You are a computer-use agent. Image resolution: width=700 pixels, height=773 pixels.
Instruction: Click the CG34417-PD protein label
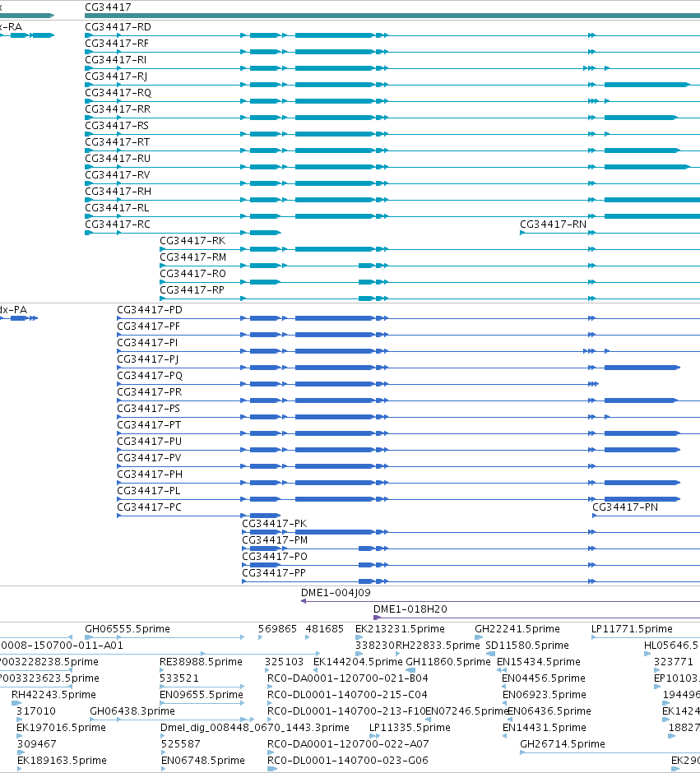click(x=150, y=310)
